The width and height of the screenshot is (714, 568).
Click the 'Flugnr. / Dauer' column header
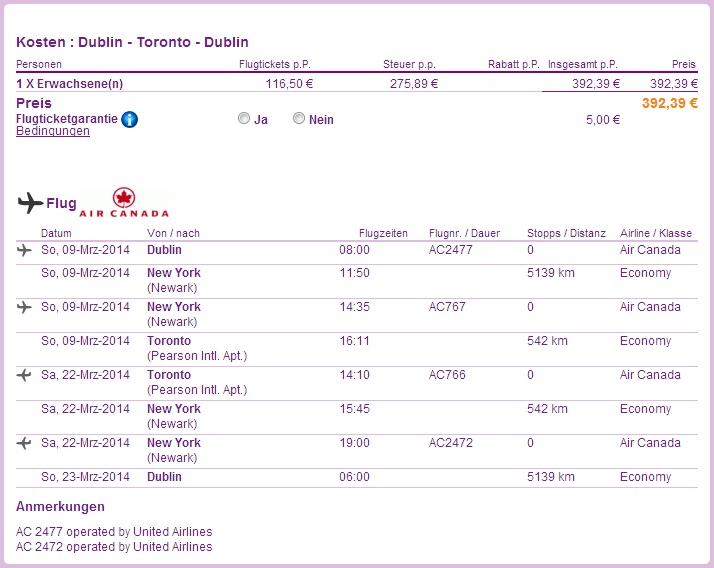464,233
